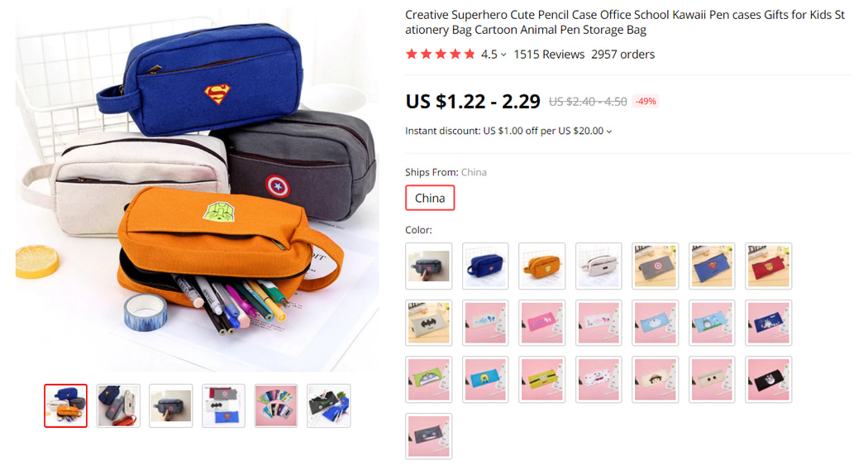The width and height of the screenshot is (868, 470).
Task: Select the gray Captain America flat case swatch
Action: (656, 266)
